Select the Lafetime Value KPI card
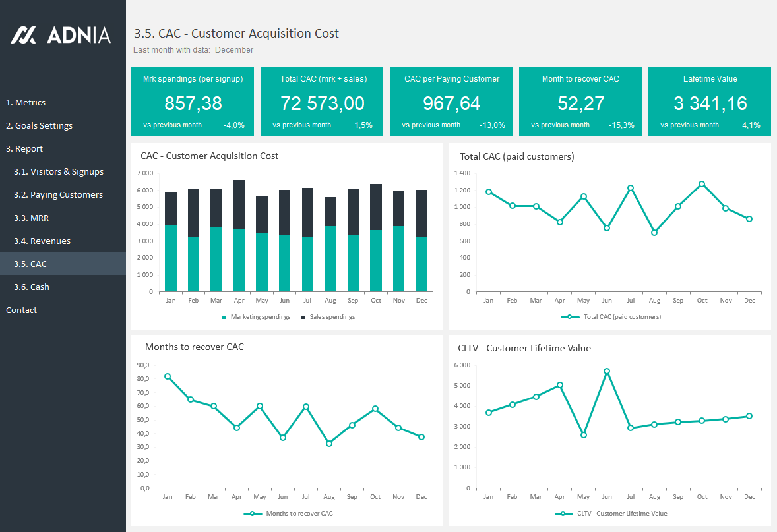Viewport: 777px width, 532px height. [x=710, y=102]
